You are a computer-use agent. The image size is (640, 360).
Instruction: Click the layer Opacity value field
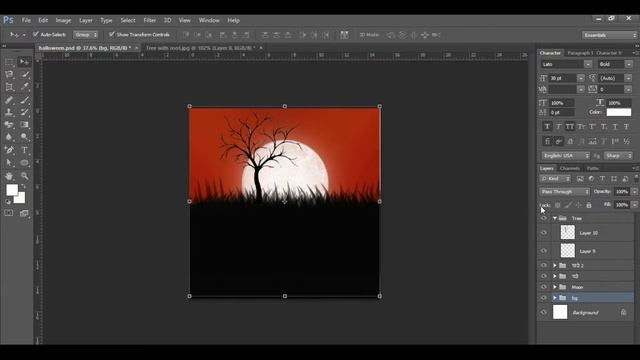coord(622,191)
